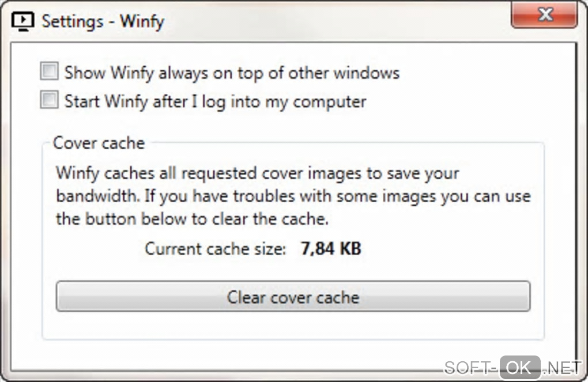Click the line starting with "bandwidth. If you"
The height and width of the screenshot is (382, 588).
tap(293, 196)
